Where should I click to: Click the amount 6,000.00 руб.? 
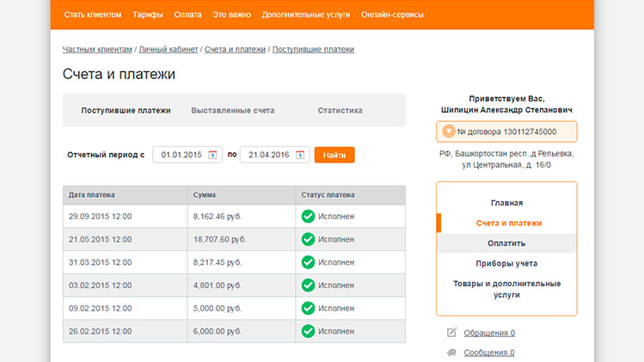pos(218,332)
